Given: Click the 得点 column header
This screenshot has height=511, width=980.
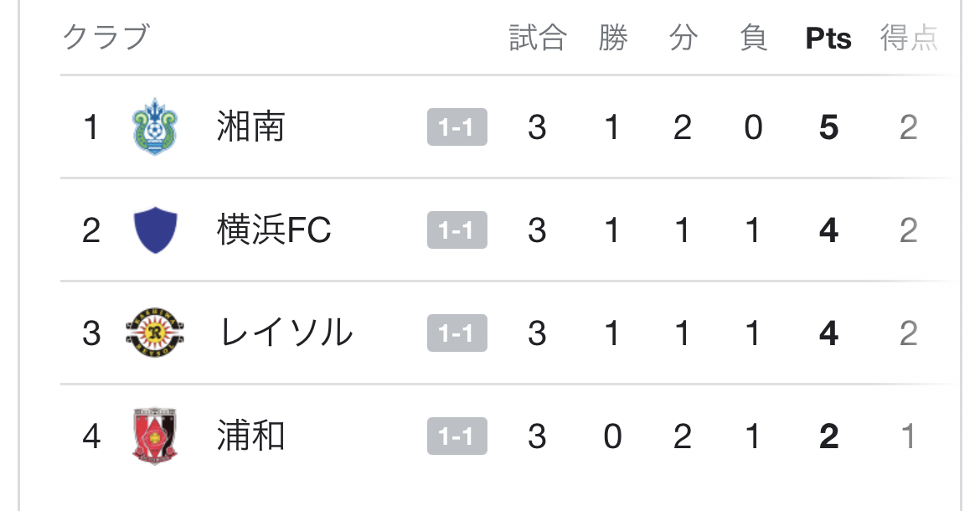Looking at the screenshot, I should click(910, 38).
